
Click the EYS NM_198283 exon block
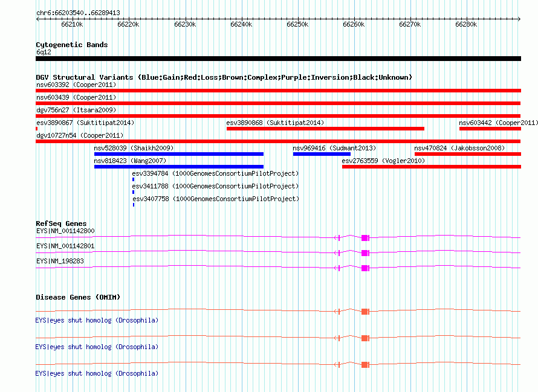pyautogui.click(x=365, y=268)
